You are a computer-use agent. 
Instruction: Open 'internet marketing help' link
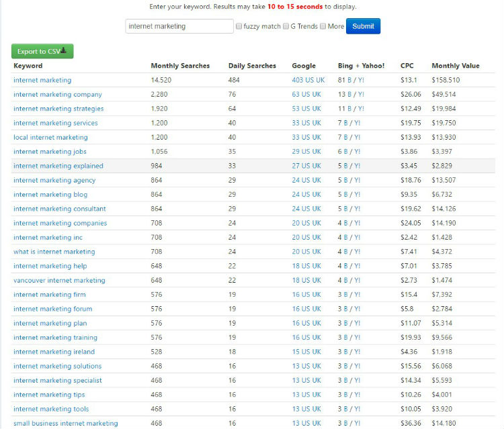pos(50,266)
